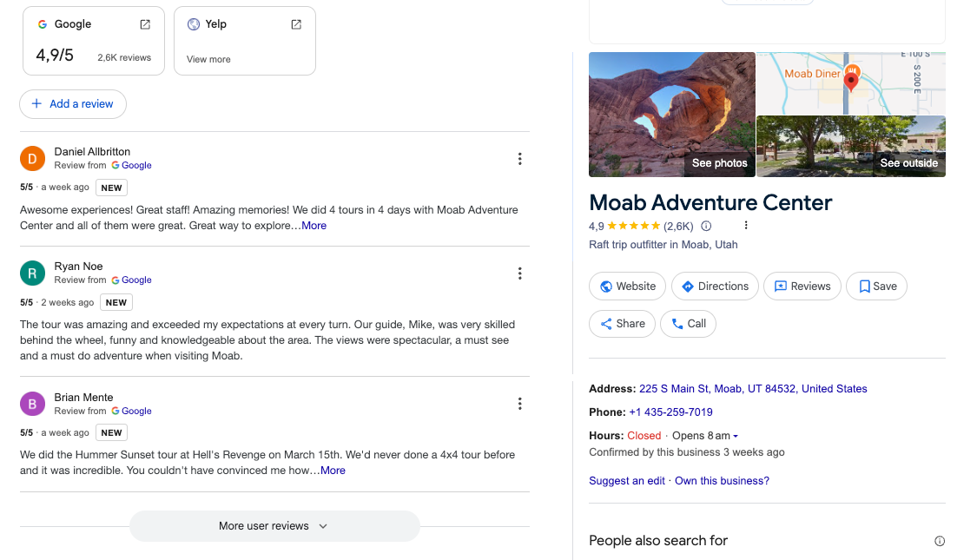Click the Google logo in the rating card
This screenshot has width=977, height=560.
pyautogui.click(x=43, y=24)
